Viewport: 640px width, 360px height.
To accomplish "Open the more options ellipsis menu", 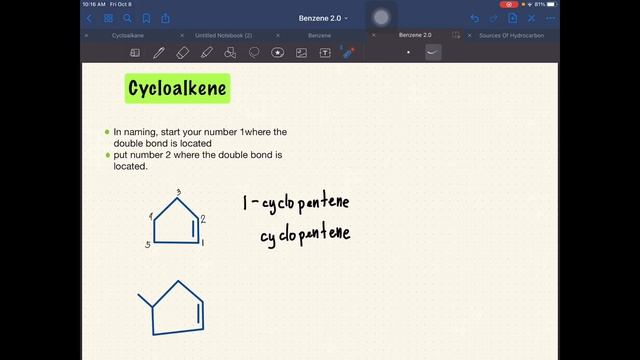I will point(551,18).
